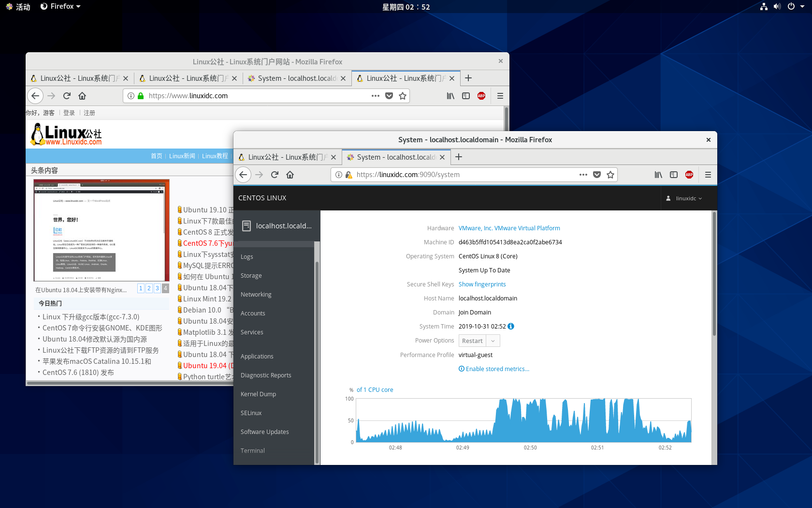Click the lock icon in address bar
Screen dimensions: 812x508
[x=348, y=175]
